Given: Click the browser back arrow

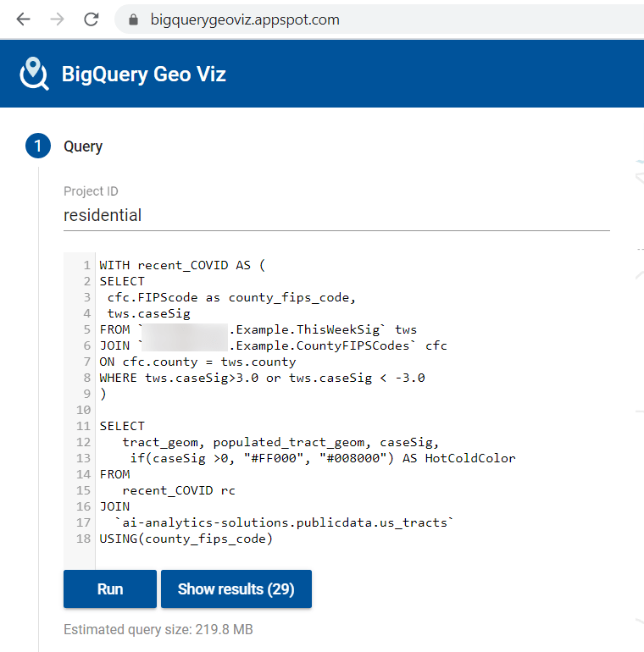Looking at the screenshot, I should (x=23, y=19).
